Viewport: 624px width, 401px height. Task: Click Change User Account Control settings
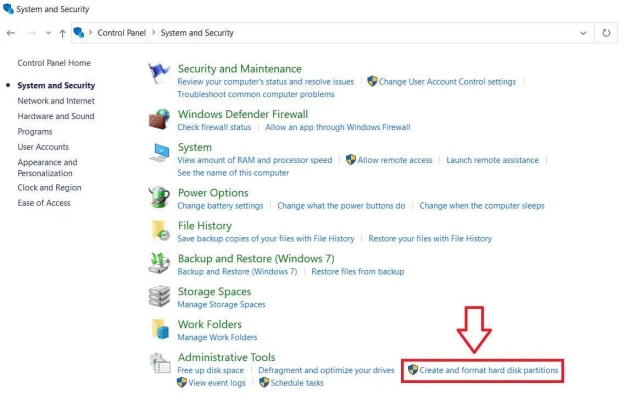[447, 82]
